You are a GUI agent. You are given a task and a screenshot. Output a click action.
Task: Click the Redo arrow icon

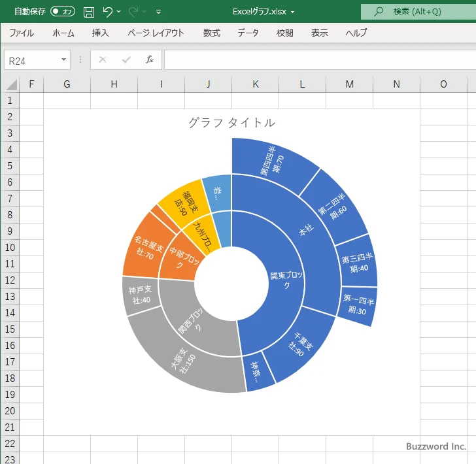click(x=133, y=12)
